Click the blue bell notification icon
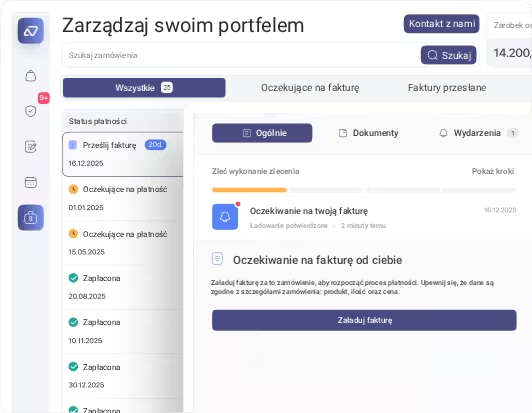 click(x=225, y=217)
